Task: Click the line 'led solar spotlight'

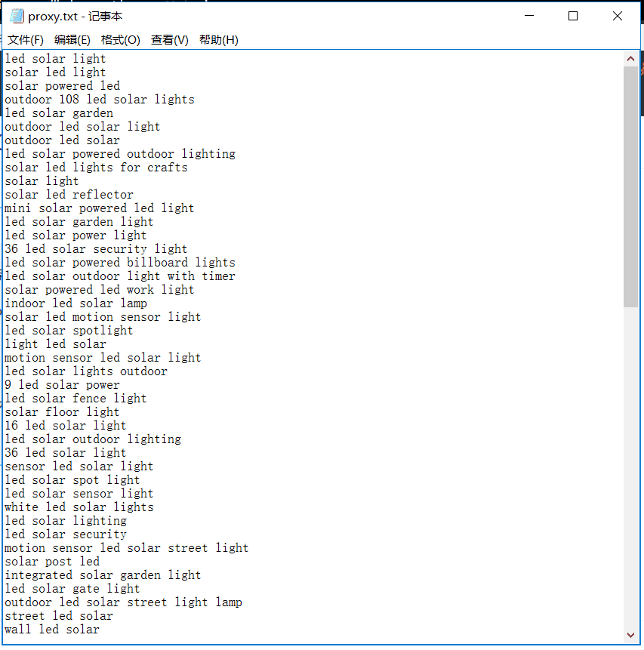Action: (69, 331)
